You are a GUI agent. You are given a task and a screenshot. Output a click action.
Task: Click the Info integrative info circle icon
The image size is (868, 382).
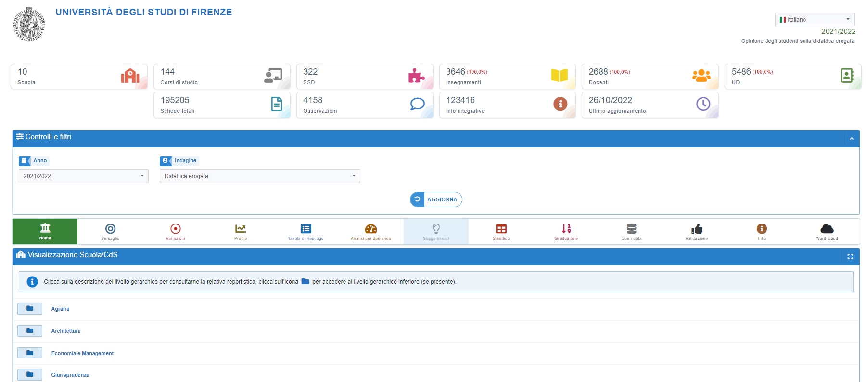(560, 104)
